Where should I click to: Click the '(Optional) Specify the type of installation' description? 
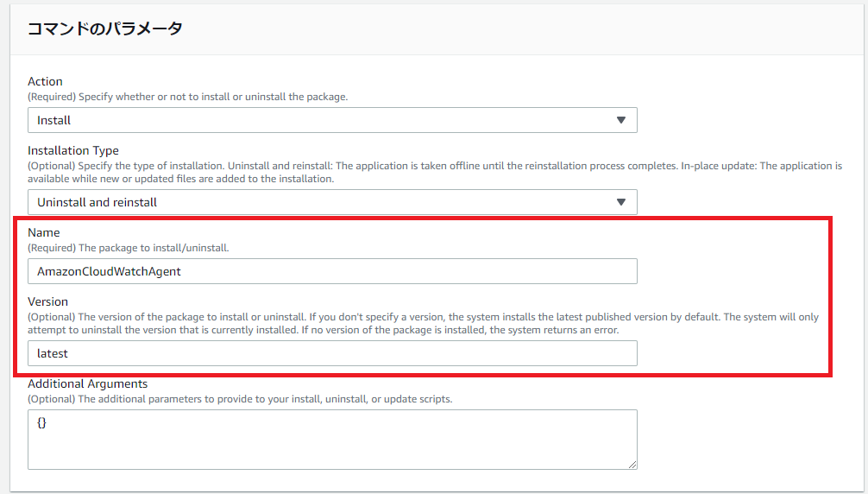(x=435, y=172)
